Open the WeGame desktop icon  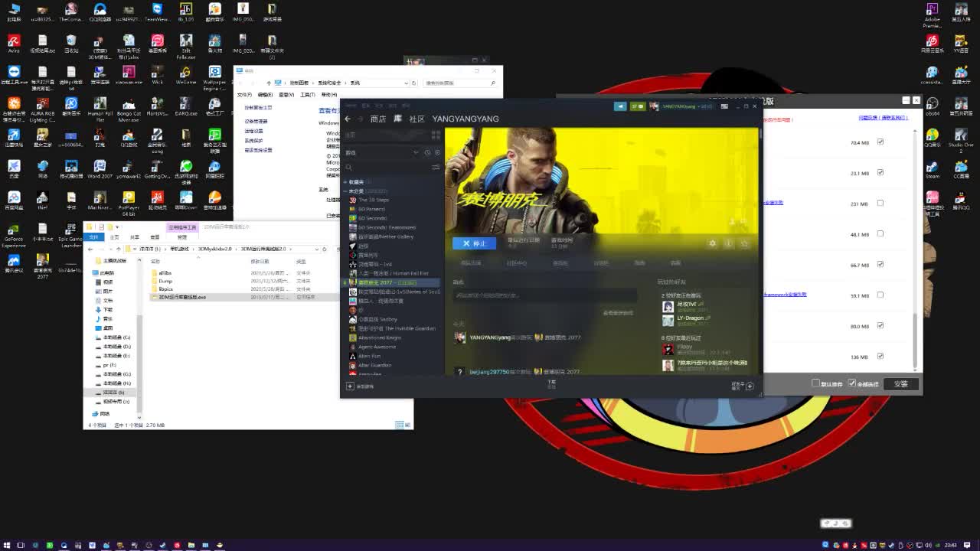coord(186,75)
